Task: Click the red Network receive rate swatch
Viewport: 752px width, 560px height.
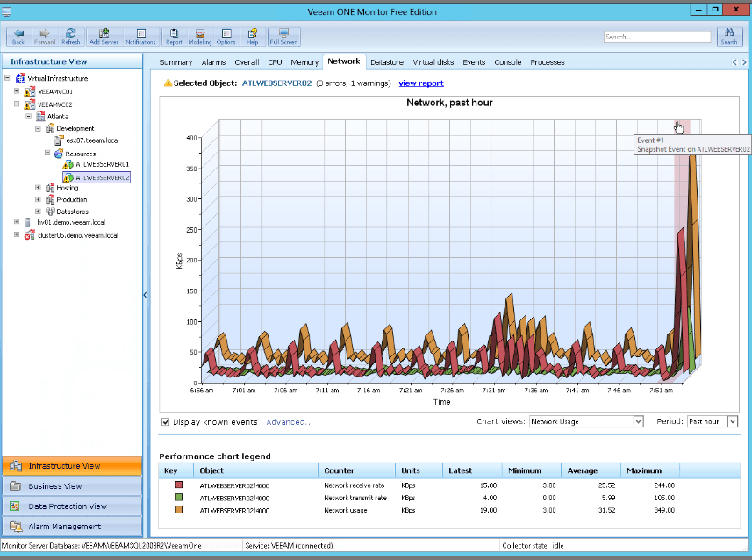Action: (179, 485)
